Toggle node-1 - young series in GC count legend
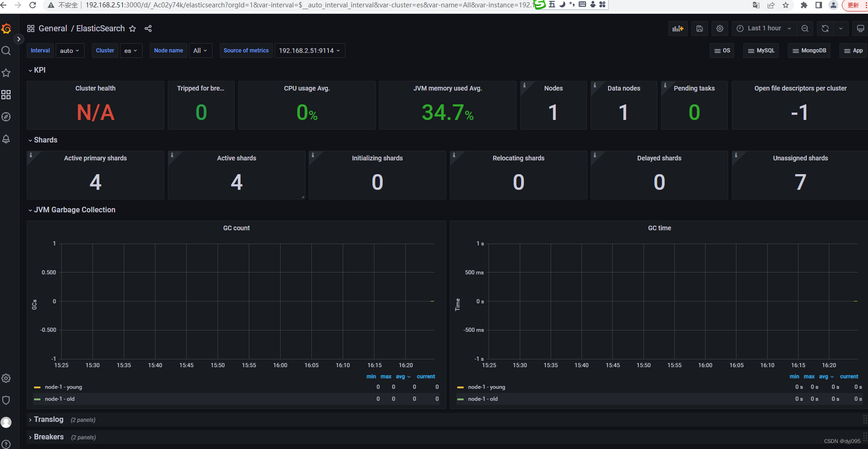 [63, 387]
